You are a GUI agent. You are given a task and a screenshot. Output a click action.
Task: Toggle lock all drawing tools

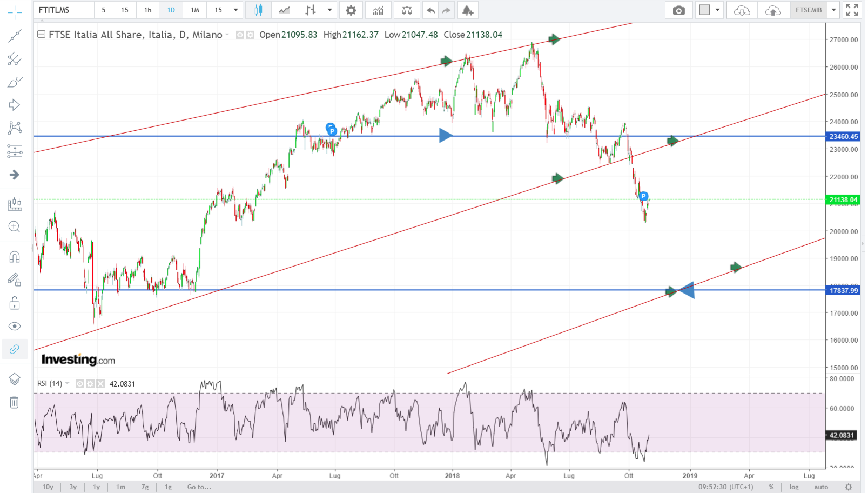15,303
